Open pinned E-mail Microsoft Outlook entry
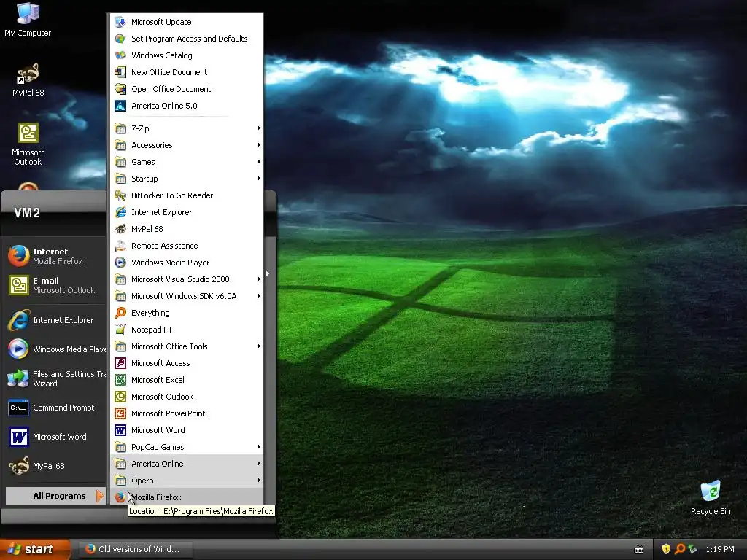The image size is (747, 560). coord(55,285)
